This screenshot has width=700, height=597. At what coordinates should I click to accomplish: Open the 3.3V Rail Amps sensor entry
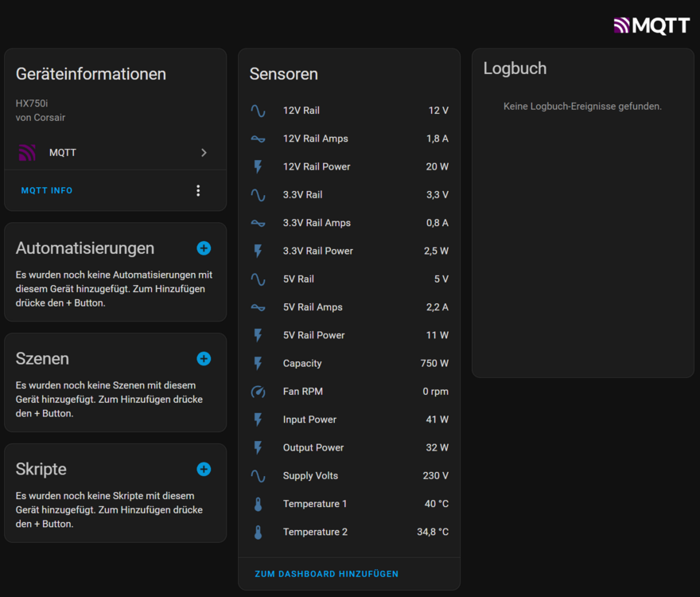[x=349, y=223]
